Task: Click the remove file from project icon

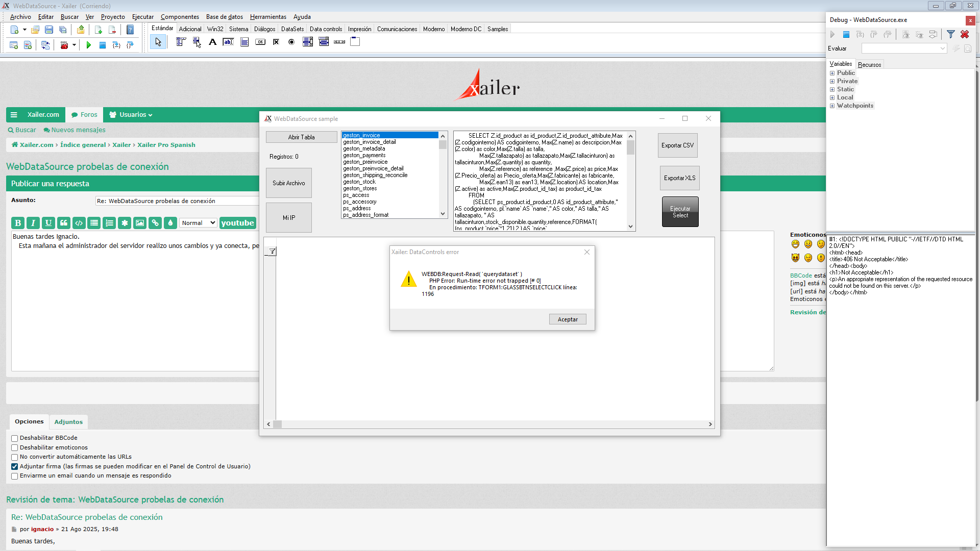Action: pos(112,30)
